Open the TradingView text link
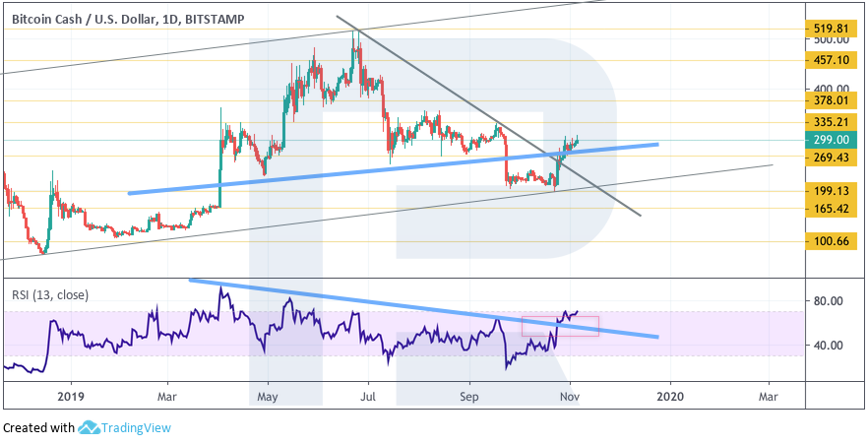 (x=137, y=428)
